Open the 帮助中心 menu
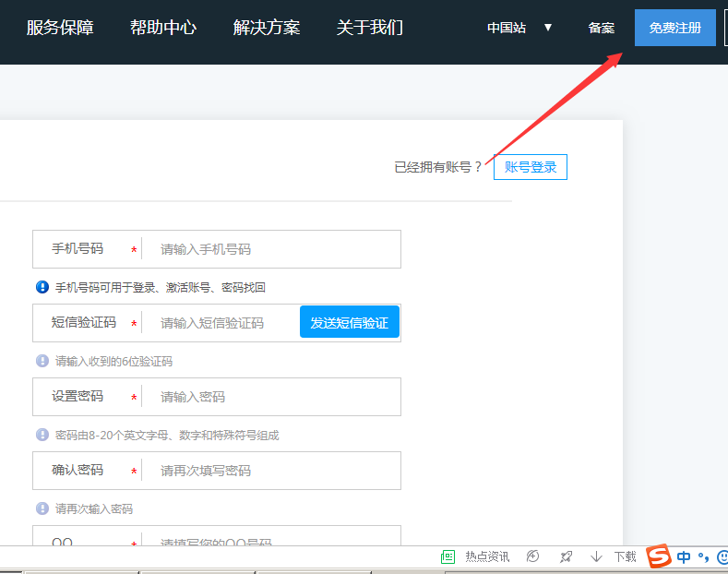This screenshot has width=728, height=574. click(163, 28)
